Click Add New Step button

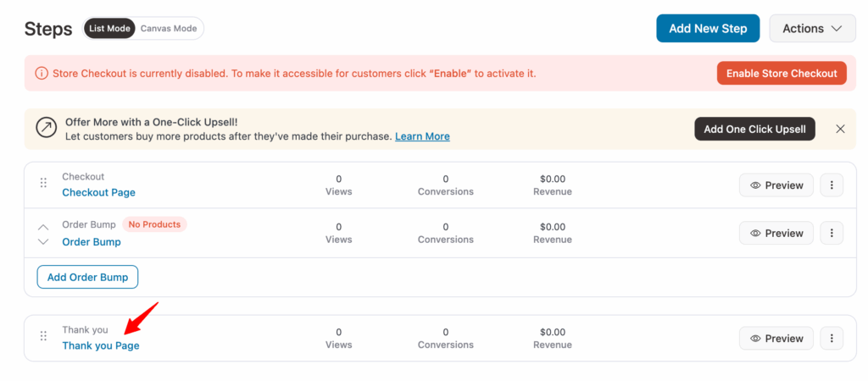coord(708,29)
